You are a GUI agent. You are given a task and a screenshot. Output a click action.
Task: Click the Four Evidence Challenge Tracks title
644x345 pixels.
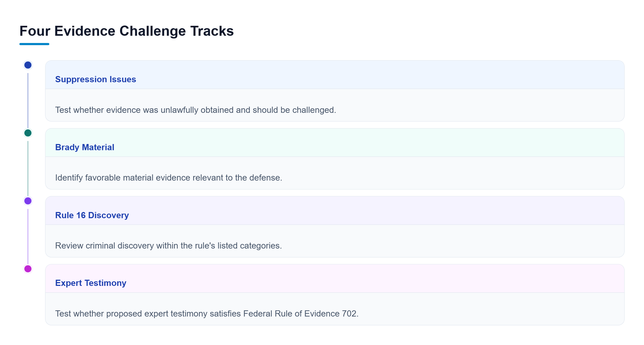coord(127,31)
